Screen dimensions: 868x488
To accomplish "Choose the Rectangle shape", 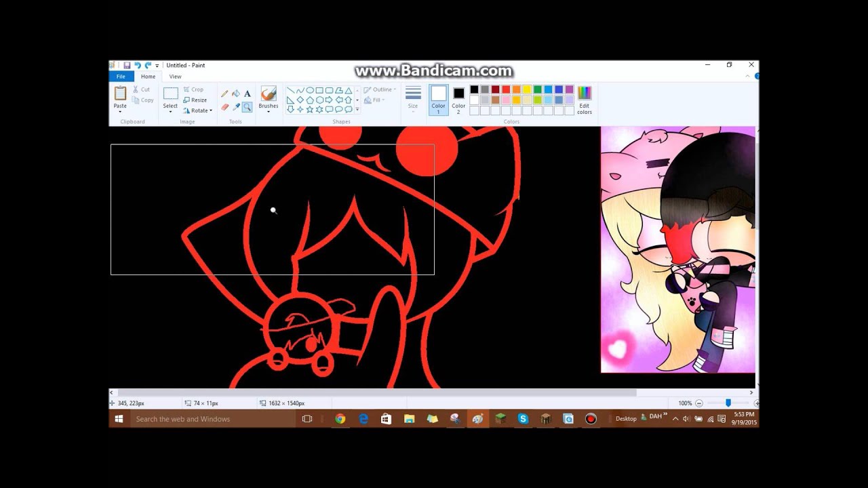I will 319,90.
